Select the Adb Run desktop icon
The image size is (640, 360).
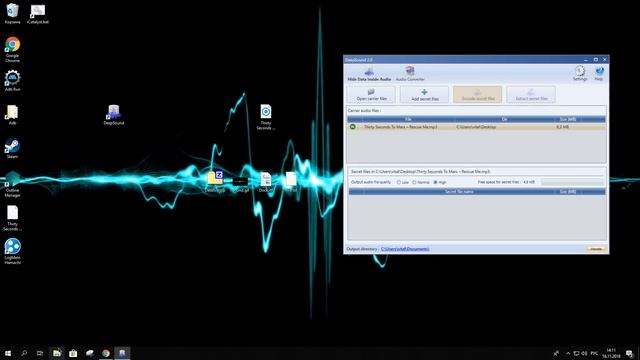(12, 80)
